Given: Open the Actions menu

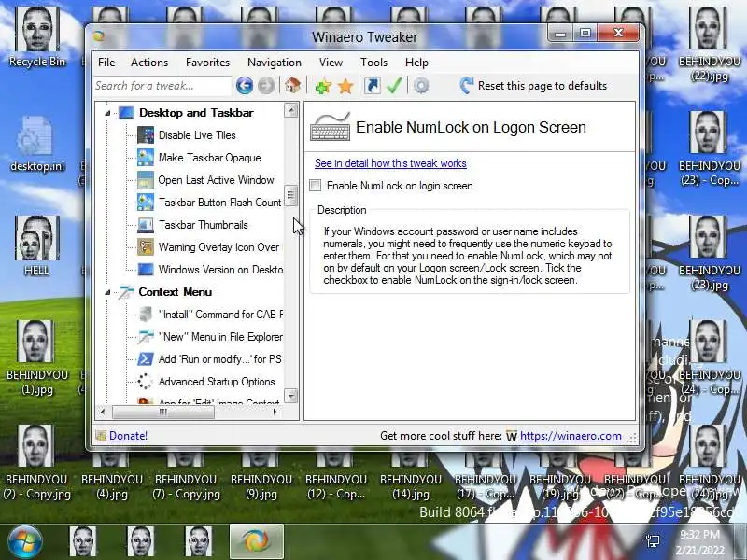Looking at the screenshot, I should [x=149, y=63].
